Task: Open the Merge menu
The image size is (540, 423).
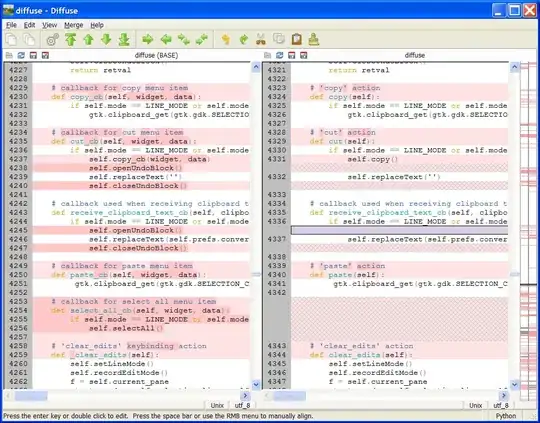Action: pyautogui.click(x=74, y=25)
